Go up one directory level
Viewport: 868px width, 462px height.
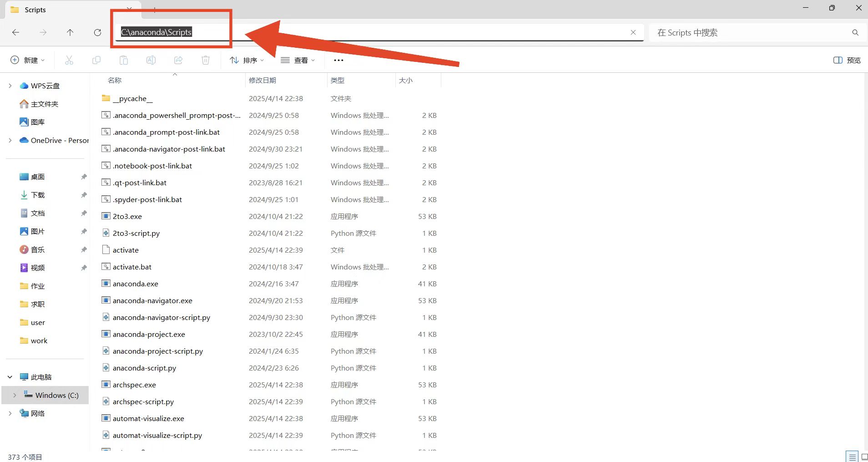pyautogui.click(x=70, y=32)
